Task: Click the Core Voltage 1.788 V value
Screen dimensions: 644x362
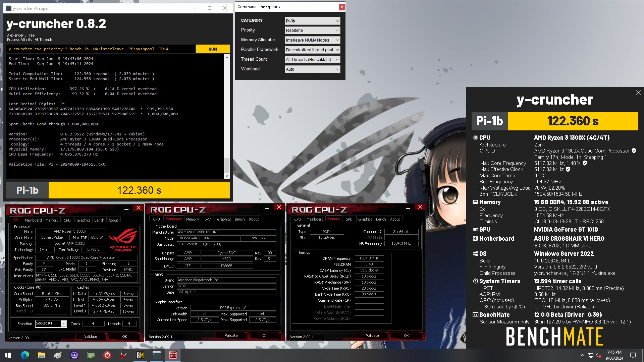Action: click(x=93, y=249)
